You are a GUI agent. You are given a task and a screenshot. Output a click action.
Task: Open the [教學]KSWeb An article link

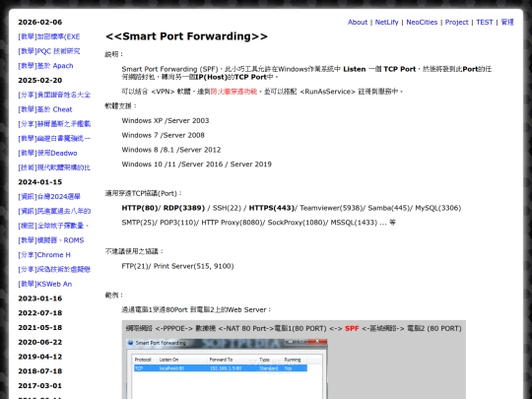tap(45, 284)
